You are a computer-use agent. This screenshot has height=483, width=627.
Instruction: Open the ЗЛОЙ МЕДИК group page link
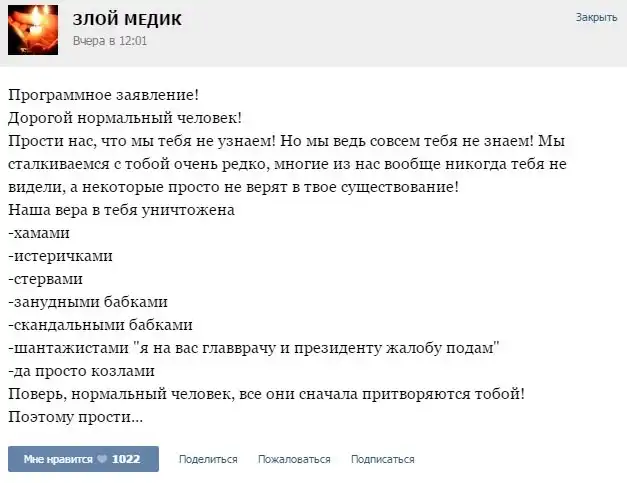127,20
